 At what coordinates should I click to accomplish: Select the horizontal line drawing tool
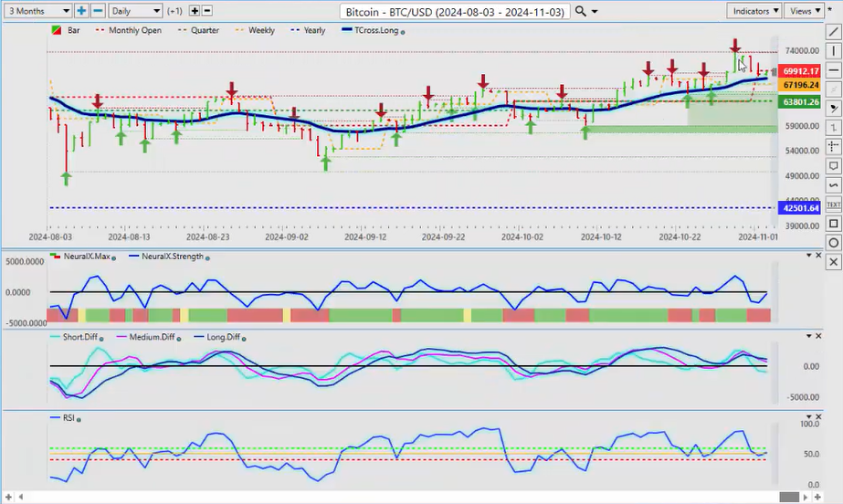[x=833, y=70]
